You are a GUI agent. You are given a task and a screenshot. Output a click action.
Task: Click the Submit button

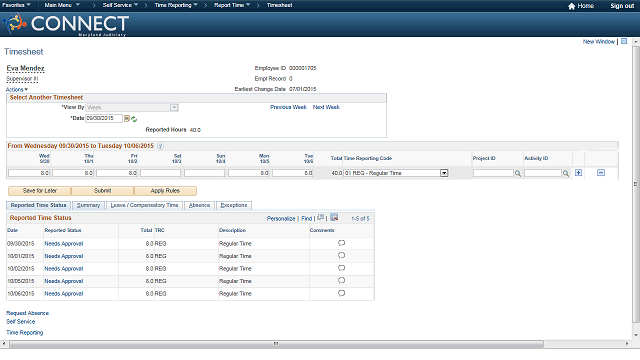coord(102,191)
